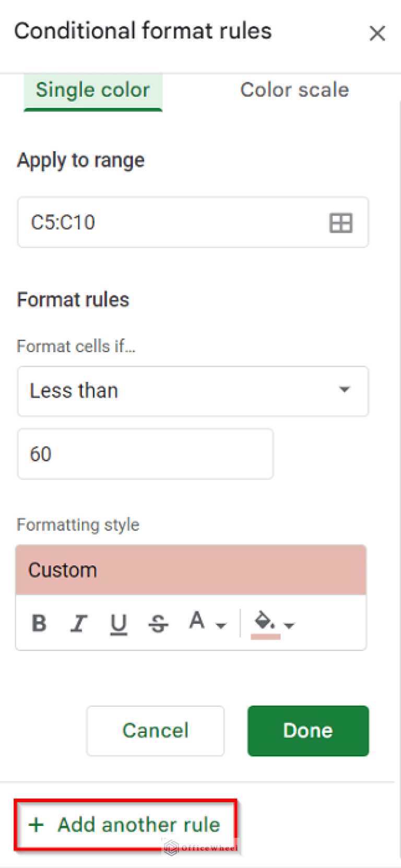Viewport: 401px width, 868px height.
Task: Click the value field containing 60
Action: coord(145,453)
